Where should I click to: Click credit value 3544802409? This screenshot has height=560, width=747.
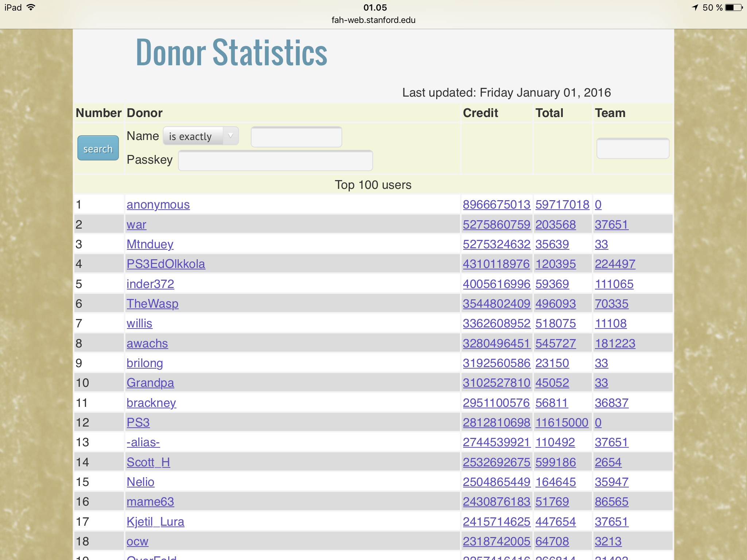496,303
